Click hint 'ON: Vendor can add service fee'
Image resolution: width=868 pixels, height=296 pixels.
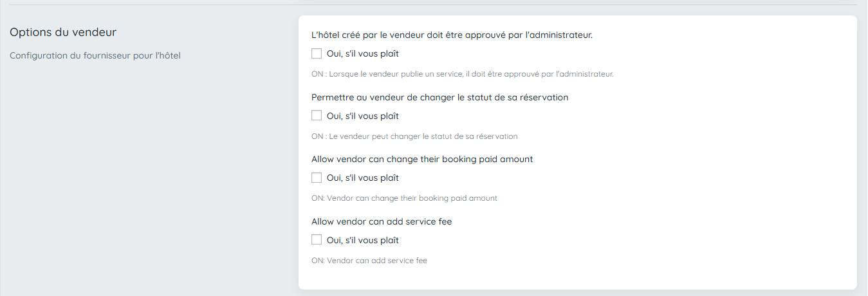(x=369, y=261)
